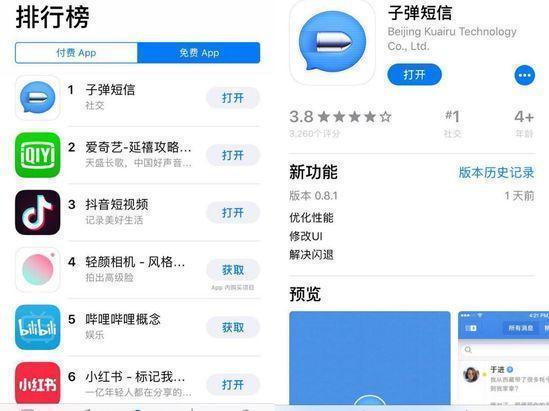Tap the 子弹短信 icon in the ranking list
This screenshot has width=549, height=411.
(x=37, y=98)
